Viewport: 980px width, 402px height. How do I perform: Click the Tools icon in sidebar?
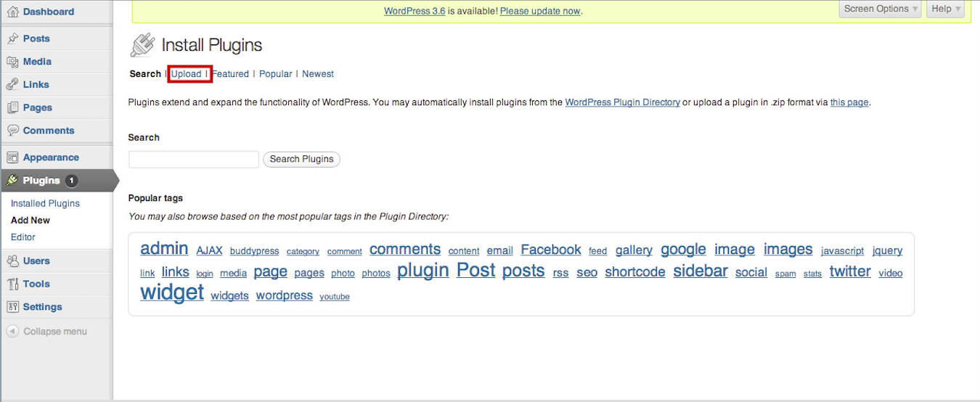[x=12, y=284]
